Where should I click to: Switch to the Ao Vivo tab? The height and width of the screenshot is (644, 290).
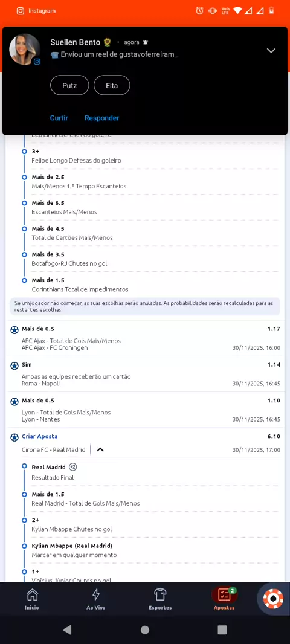(x=95, y=599)
